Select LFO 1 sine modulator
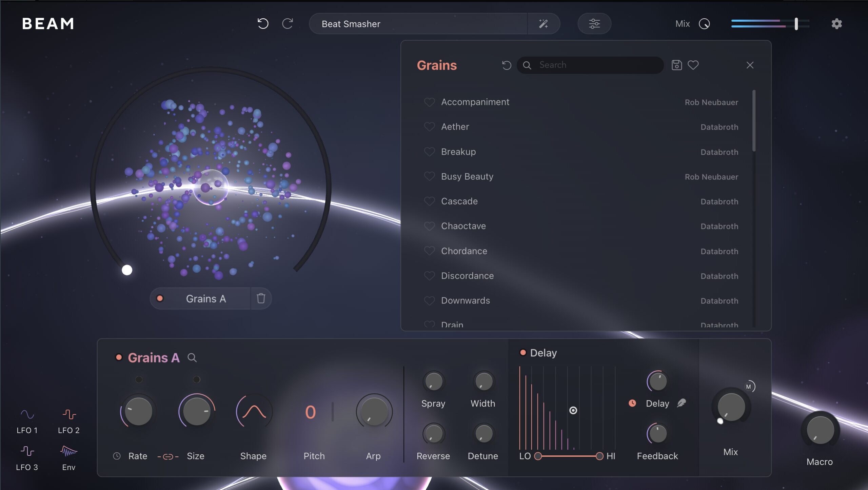Screen dimensions: 868x490 click(27, 414)
